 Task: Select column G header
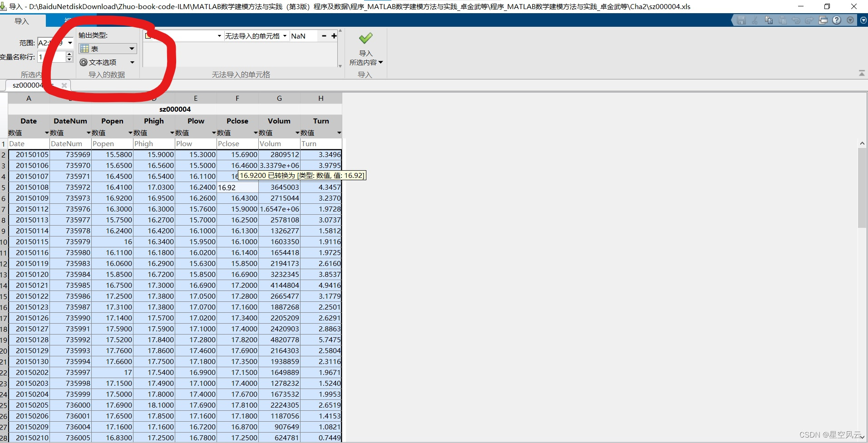(x=279, y=98)
